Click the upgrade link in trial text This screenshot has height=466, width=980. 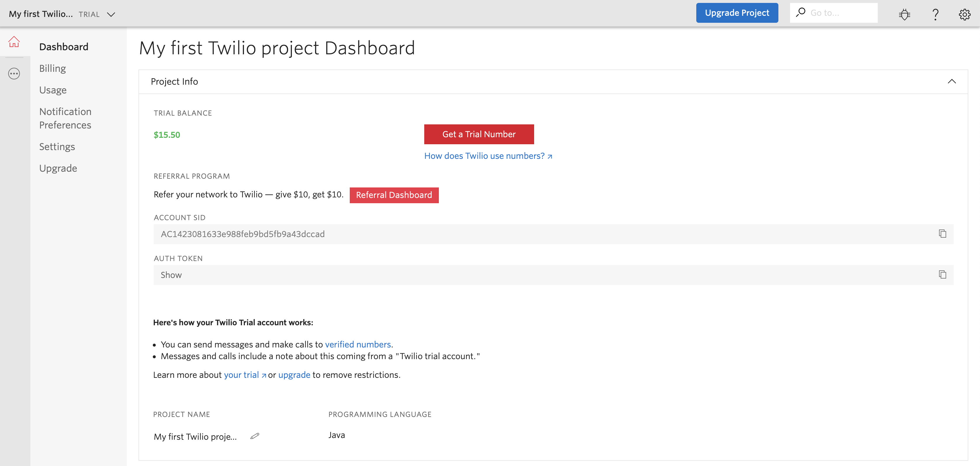294,375
